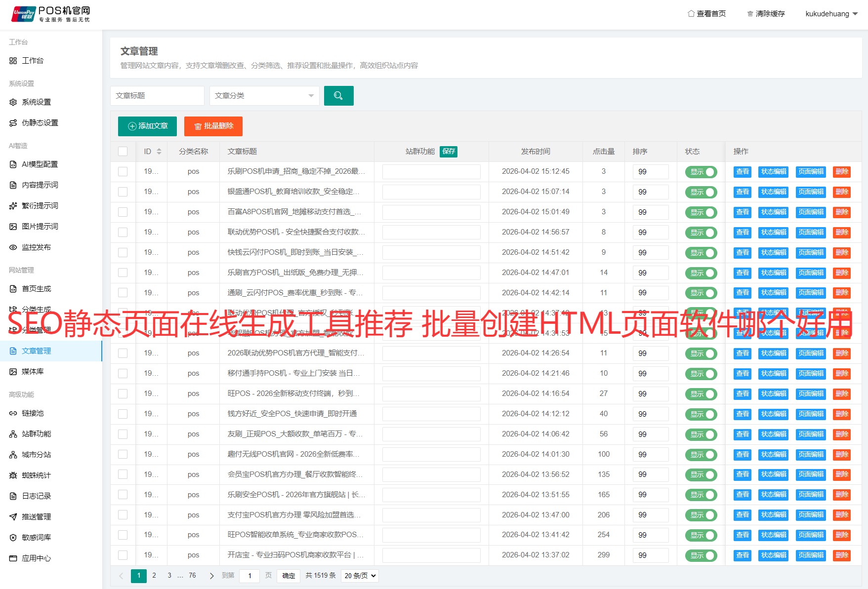The height and width of the screenshot is (589, 868).
Task: Open the 文章分类 category dropdown
Action: (264, 95)
